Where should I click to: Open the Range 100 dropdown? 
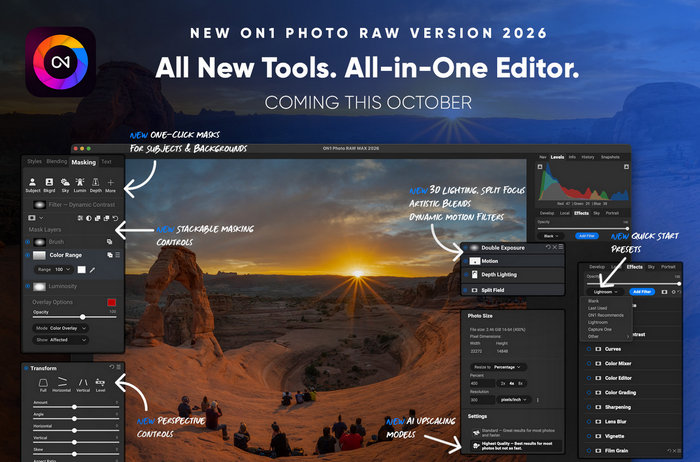[54, 270]
